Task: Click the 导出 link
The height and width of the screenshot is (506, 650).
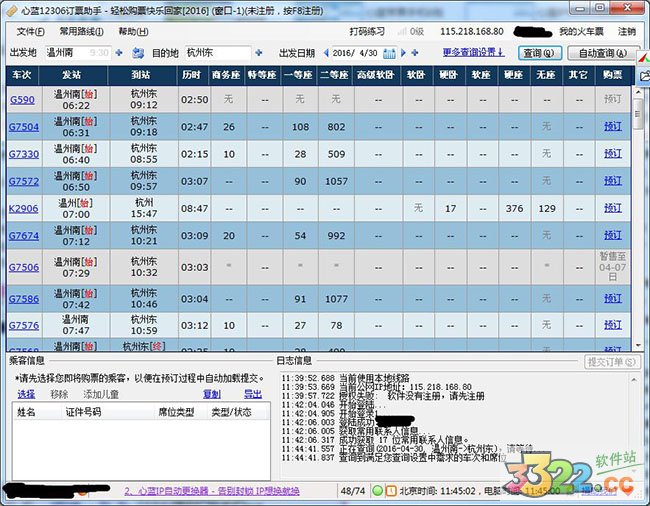Action: coord(253,394)
